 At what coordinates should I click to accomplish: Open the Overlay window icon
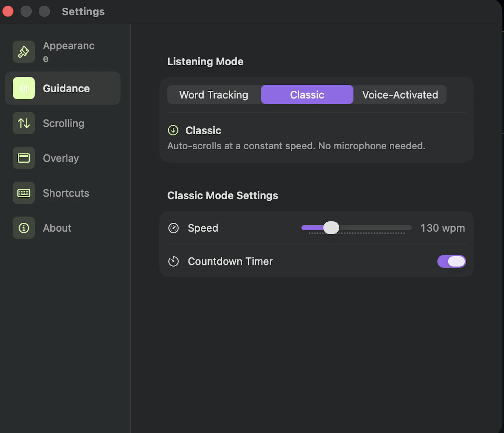point(24,158)
